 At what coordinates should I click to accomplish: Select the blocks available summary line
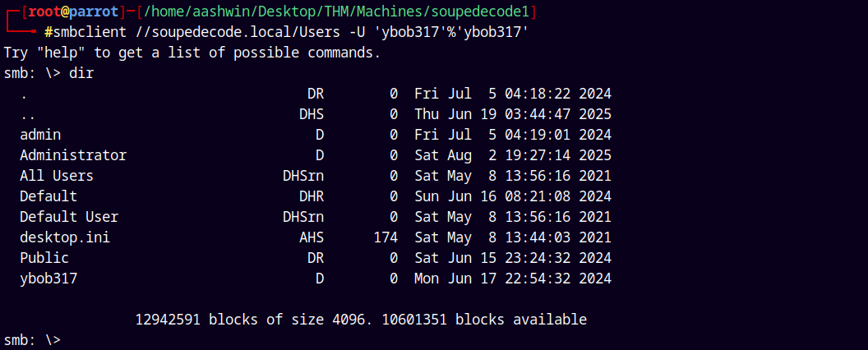pyautogui.click(x=361, y=320)
